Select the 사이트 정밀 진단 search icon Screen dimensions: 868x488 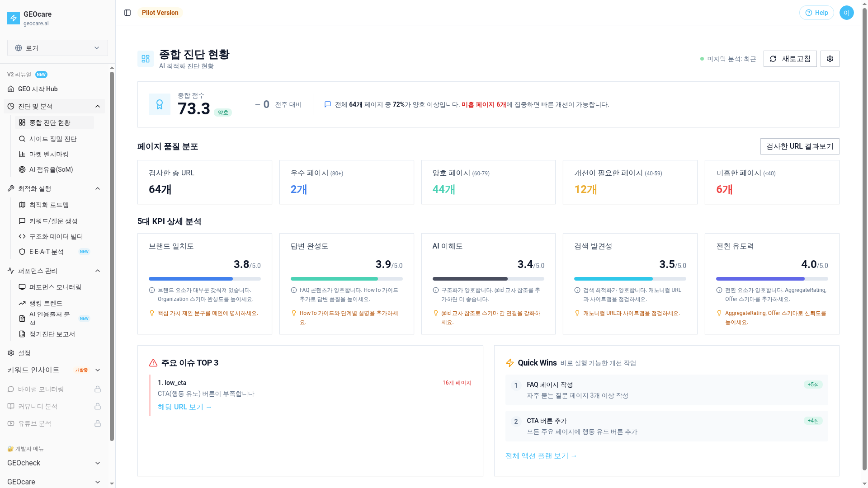[x=22, y=139]
